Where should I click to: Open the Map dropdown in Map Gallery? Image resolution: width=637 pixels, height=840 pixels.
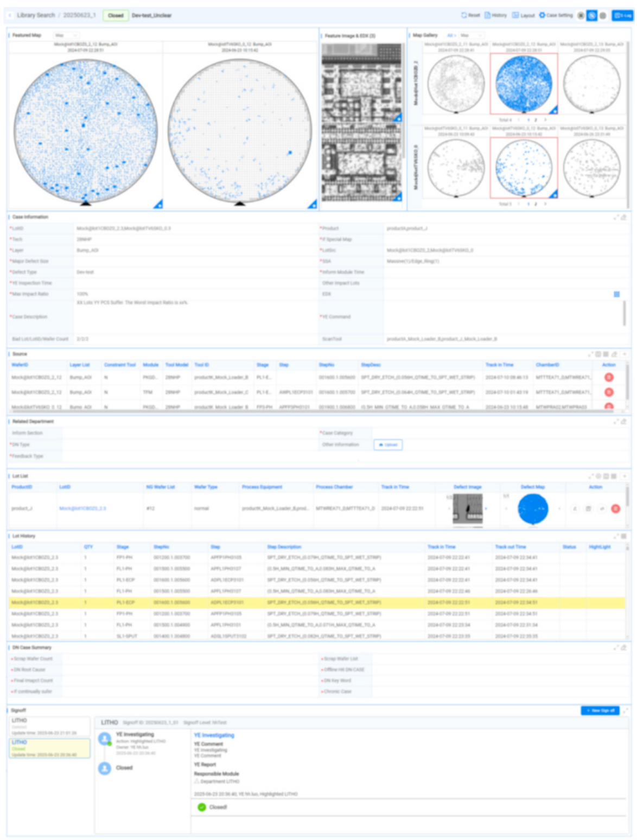[x=470, y=35]
